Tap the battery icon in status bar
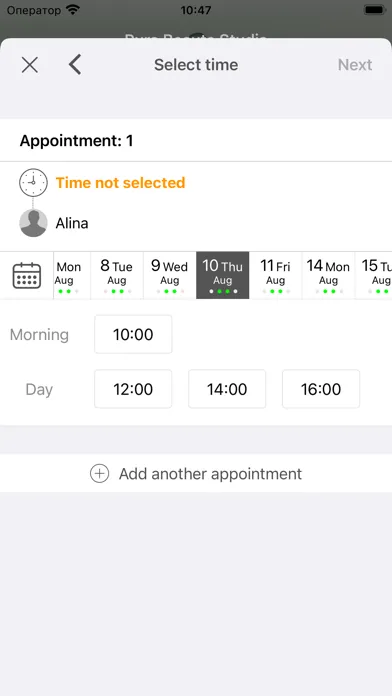This screenshot has height=696, width=392. (374, 9)
